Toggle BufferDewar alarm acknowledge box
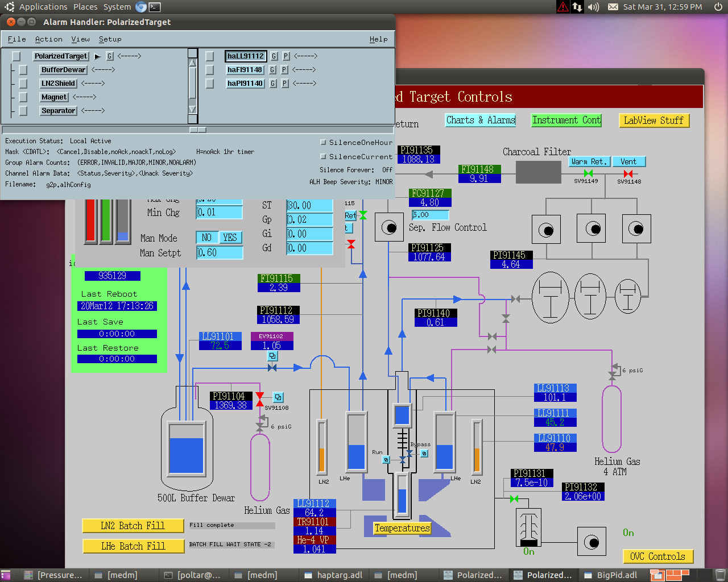This screenshot has height=582, width=728. [23, 70]
